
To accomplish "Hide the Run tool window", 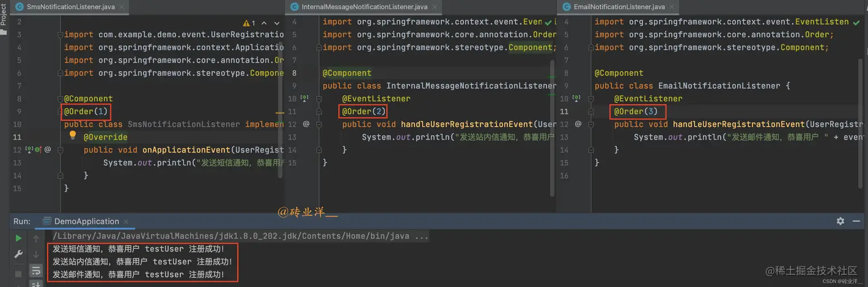I will [x=857, y=221].
